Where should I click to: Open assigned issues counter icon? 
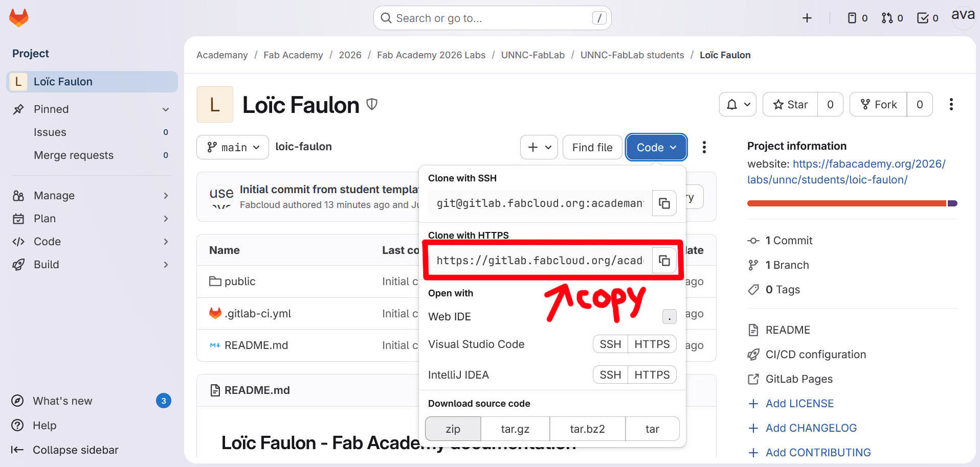[857, 18]
